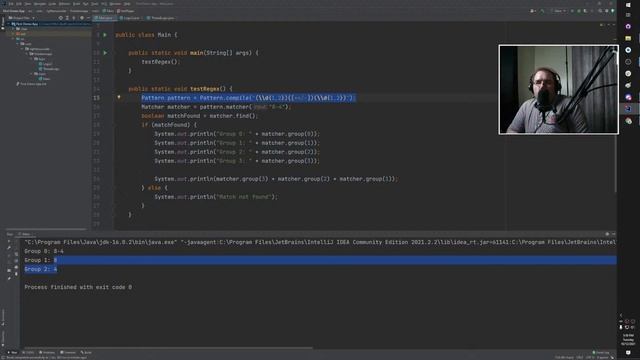640x360 pixels.
Task: Open the Refactor menu
Action: [x=64, y=4]
